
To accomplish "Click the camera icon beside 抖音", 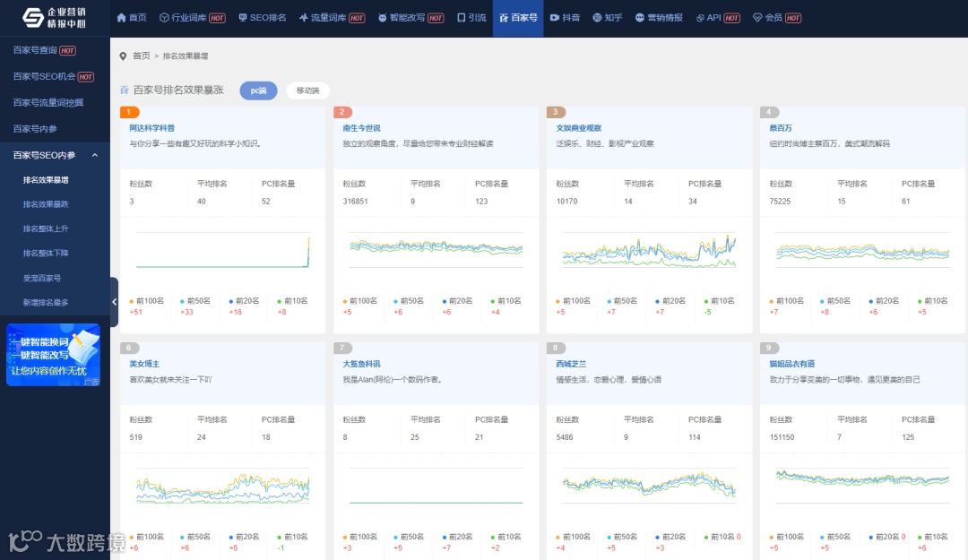I will [555, 18].
